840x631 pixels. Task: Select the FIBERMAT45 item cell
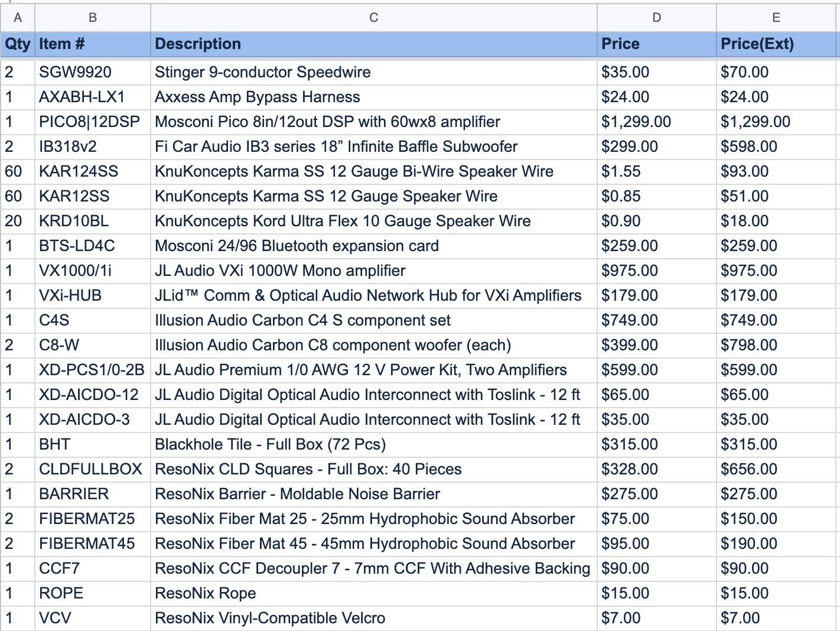click(x=93, y=544)
